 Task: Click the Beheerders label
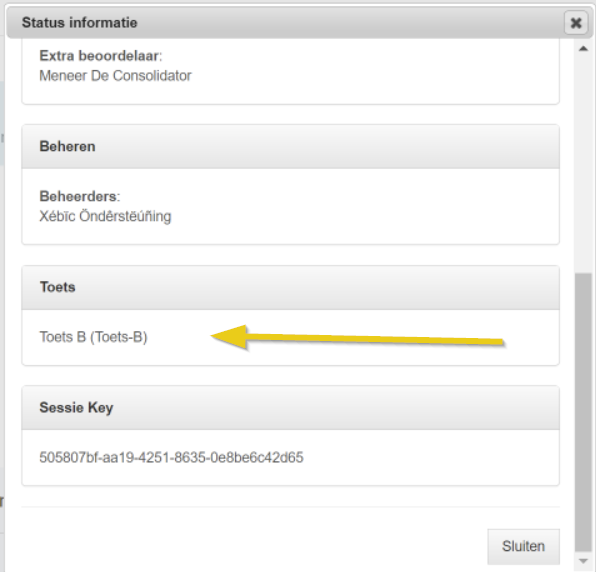[79, 196]
